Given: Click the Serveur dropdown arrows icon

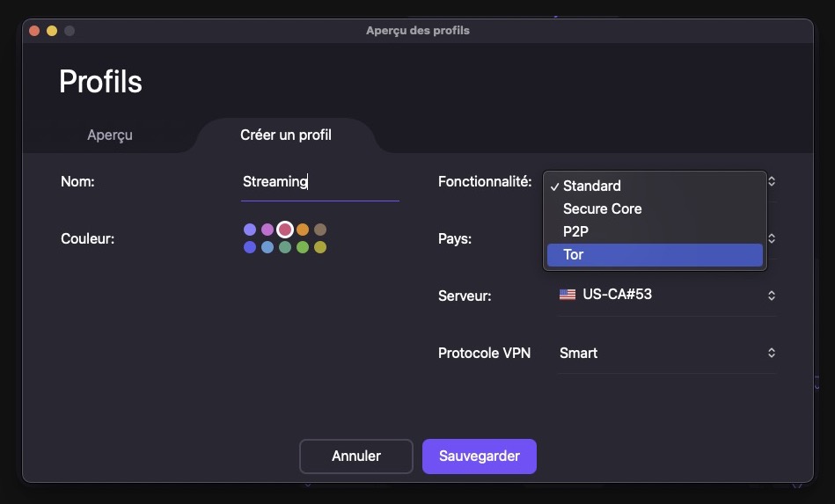Looking at the screenshot, I should click(x=771, y=296).
